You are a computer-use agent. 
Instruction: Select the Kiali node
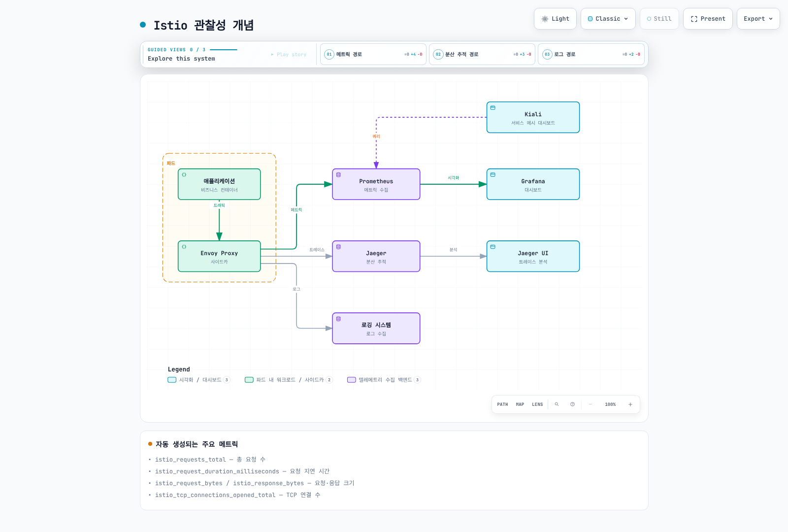click(x=533, y=117)
